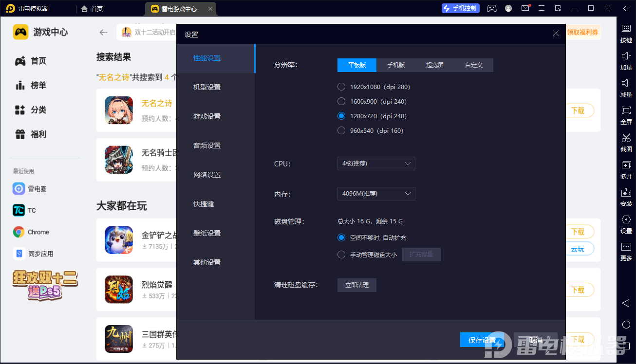Image resolution: width=636 pixels, height=364 pixels.
Task: Open the 网络设置 settings section
Action: tap(207, 175)
